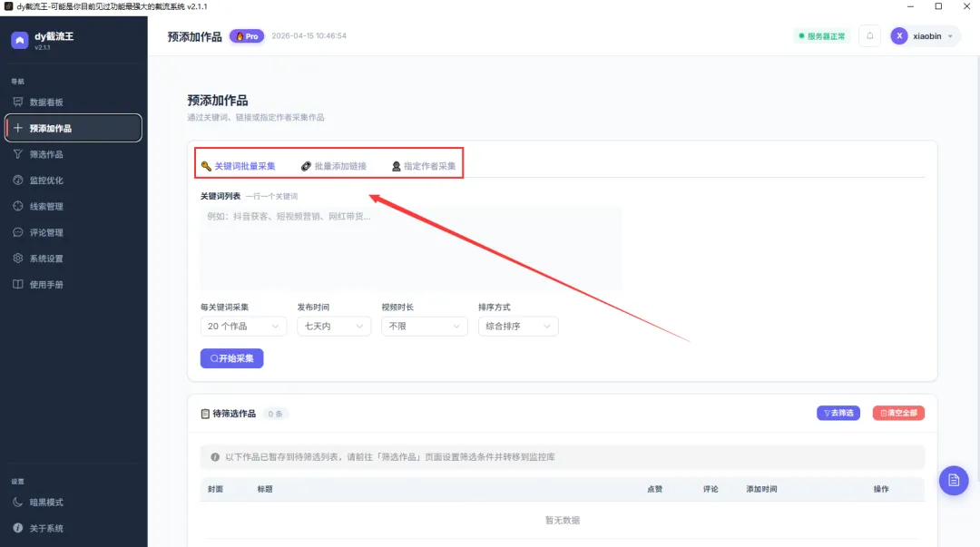Open the 综合排序 sorting dropdown
Viewport: 980px width, 547px height.
tap(517, 326)
